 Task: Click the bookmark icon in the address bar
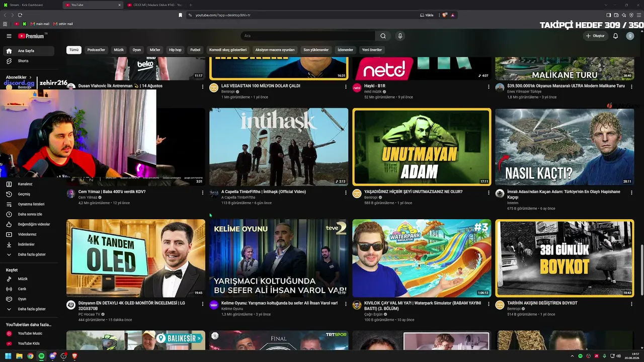coord(180,15)
